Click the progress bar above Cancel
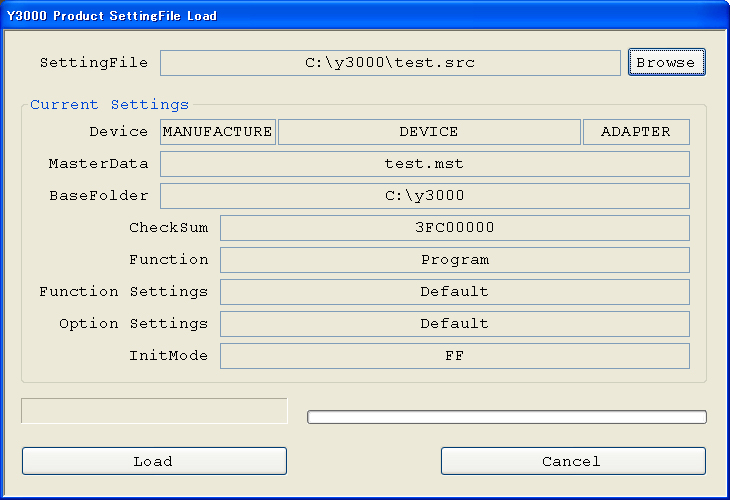 (507, 417)
